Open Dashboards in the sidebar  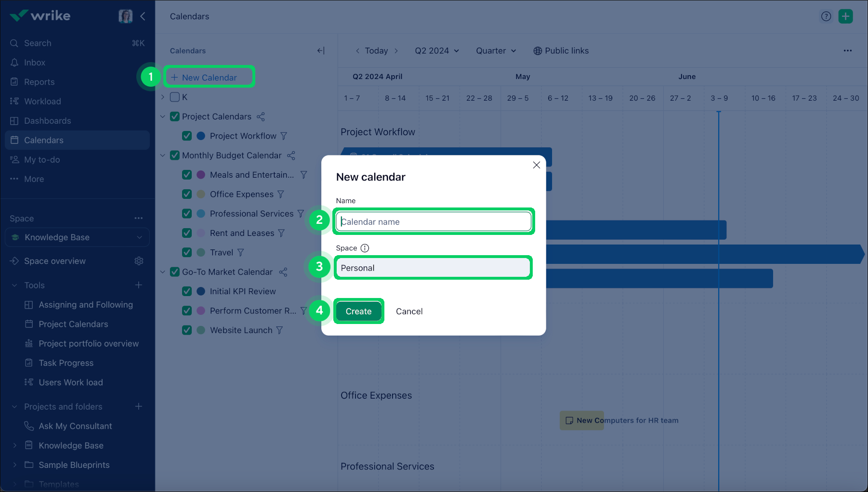tap(47, 121)
